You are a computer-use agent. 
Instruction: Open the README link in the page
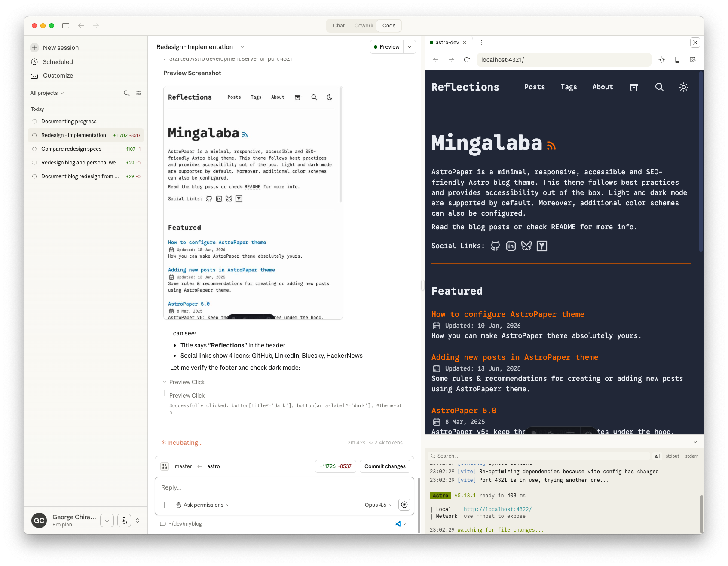click(x=563, y=227)
